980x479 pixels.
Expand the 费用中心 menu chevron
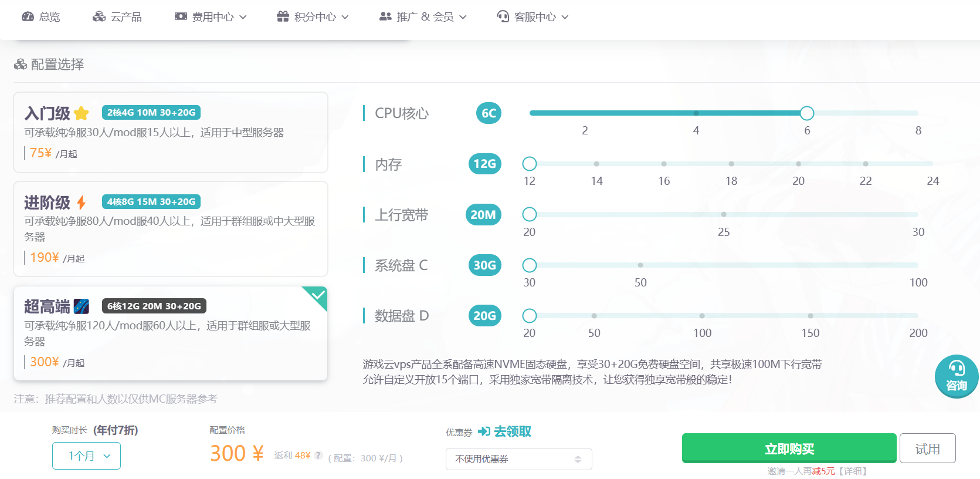click(x=243, y=17)
